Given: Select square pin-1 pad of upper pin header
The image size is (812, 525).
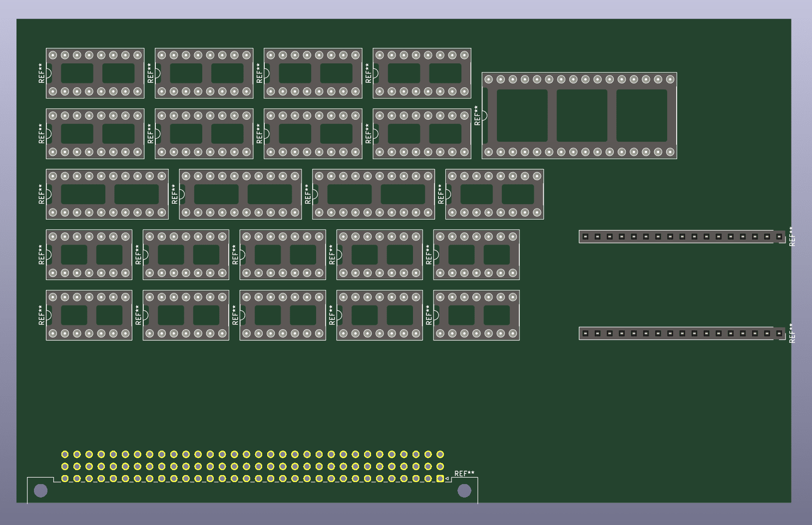Looking at the screenshot, I should tap(779, 237).
